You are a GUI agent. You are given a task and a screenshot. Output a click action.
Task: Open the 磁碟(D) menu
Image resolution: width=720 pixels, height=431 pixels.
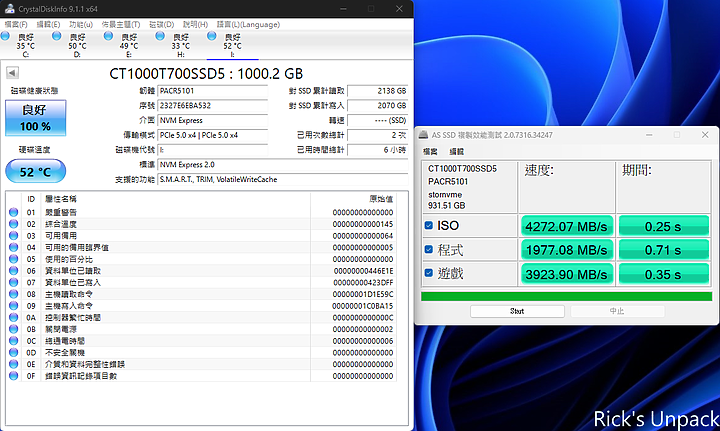(162, 24)
